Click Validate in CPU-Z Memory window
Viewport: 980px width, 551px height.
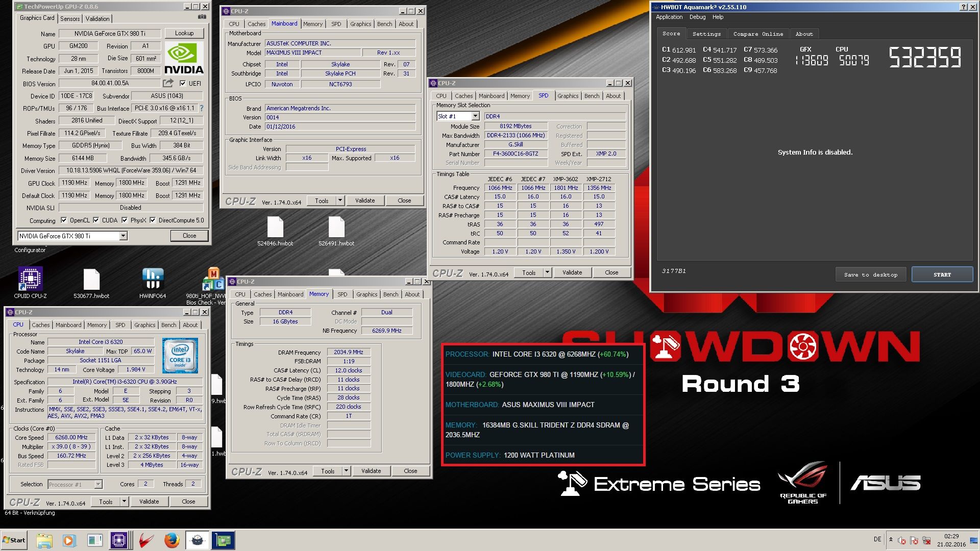pyautogui.click(x=371, y=471)
